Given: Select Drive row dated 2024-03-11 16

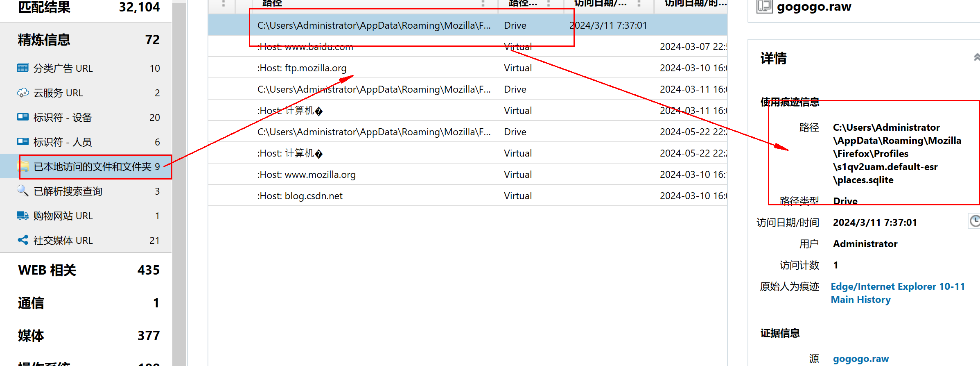Looking at the screenshot, I should [x=467, y=89].
